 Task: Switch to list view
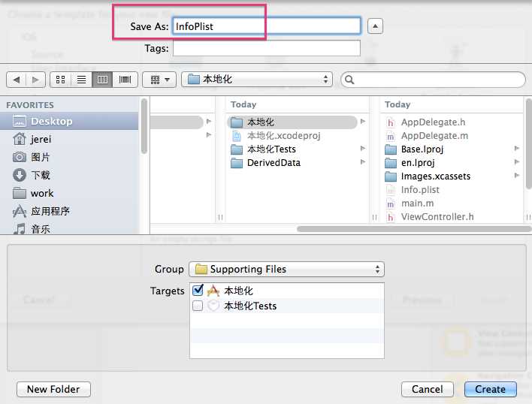tap(81, 80)
